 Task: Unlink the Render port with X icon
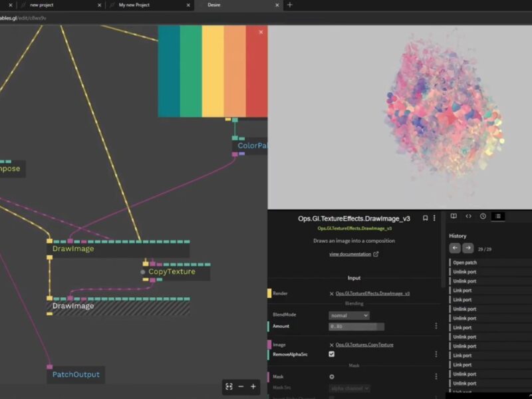click(332, 293)
